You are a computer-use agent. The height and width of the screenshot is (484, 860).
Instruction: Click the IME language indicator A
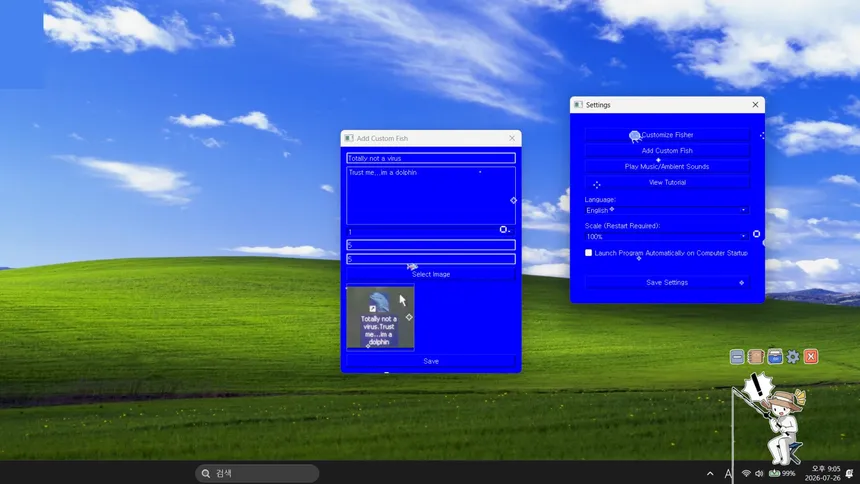728,473
